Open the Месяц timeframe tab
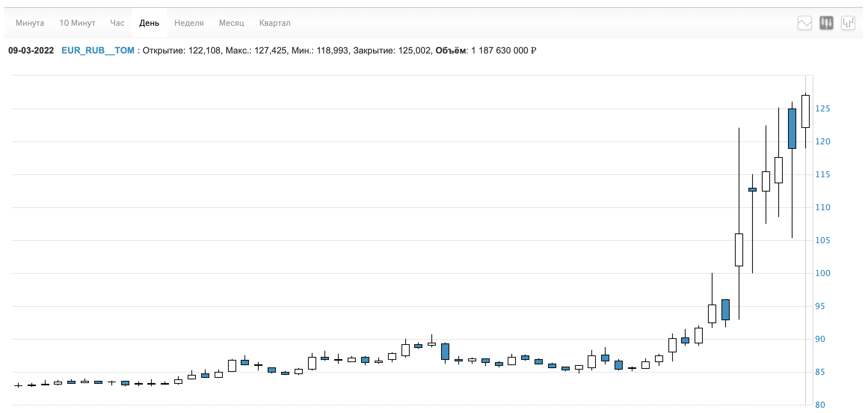868x413 pixels. [x=231, y=23]
